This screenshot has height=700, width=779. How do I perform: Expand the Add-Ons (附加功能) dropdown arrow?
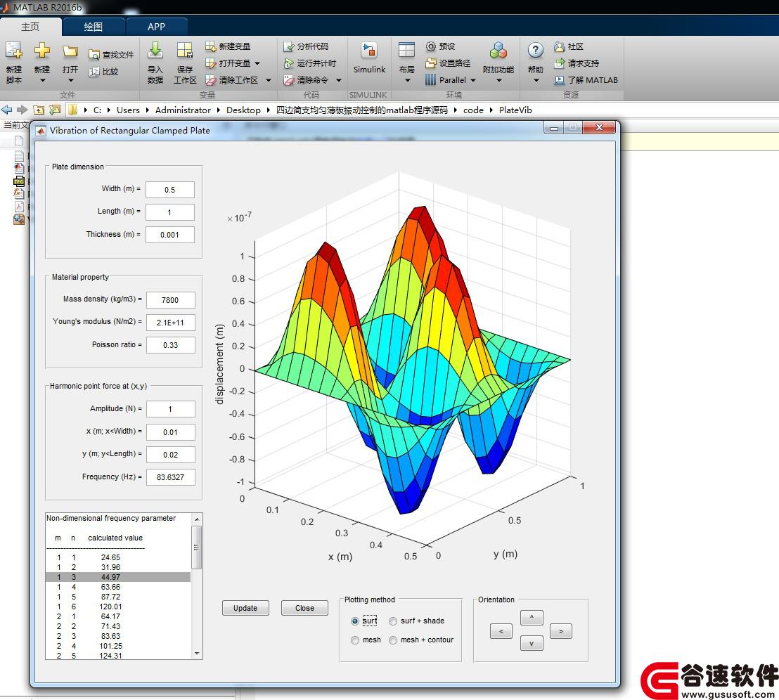[x=498, y=80]
